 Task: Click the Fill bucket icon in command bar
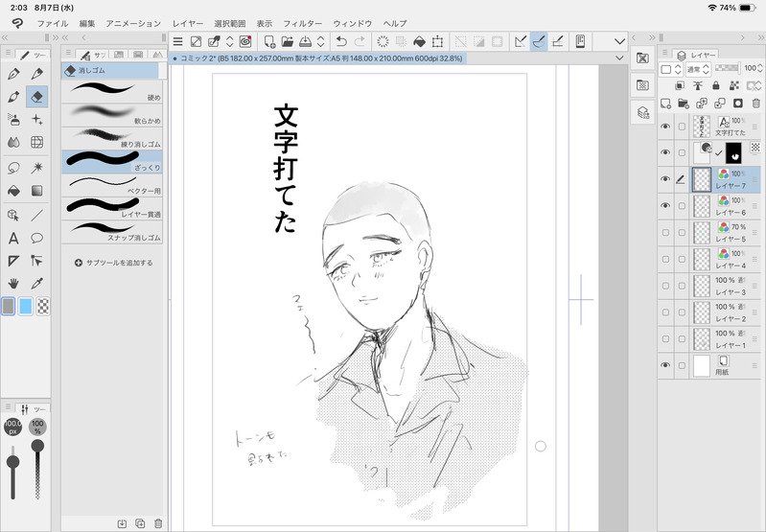coord(419,41)
